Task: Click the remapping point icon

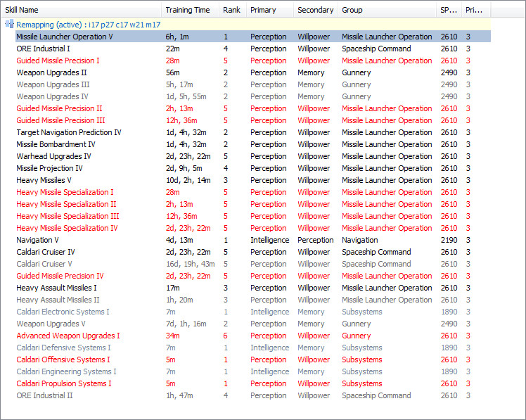Action: pyautogui.click(x=9, y=24)
